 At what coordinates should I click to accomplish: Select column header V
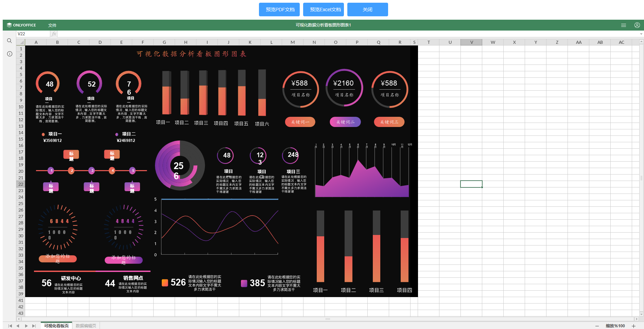[471, 42]
